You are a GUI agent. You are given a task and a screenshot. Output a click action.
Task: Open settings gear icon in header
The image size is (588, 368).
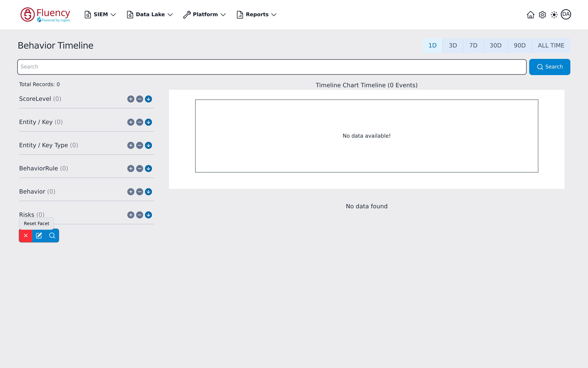(x=542, y=15)
